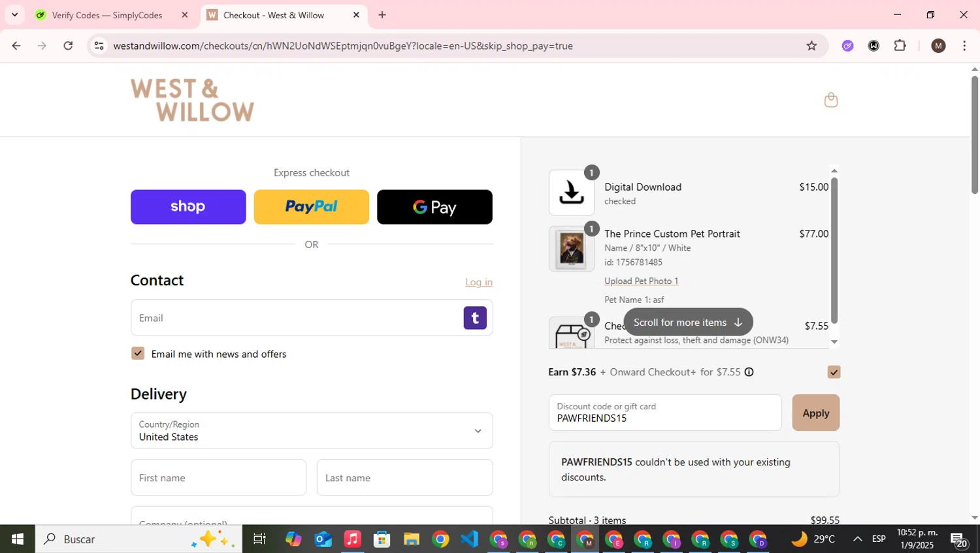Click the purple autofill icon in Email field
Viewport: 980px width, 553px height.
pyautogui.click(x=475, y=318)
